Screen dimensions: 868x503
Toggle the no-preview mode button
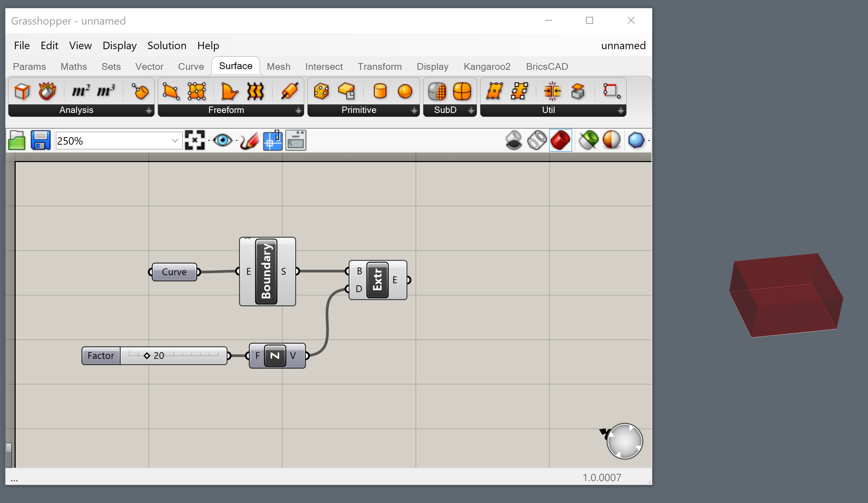(x=514, y=140)
